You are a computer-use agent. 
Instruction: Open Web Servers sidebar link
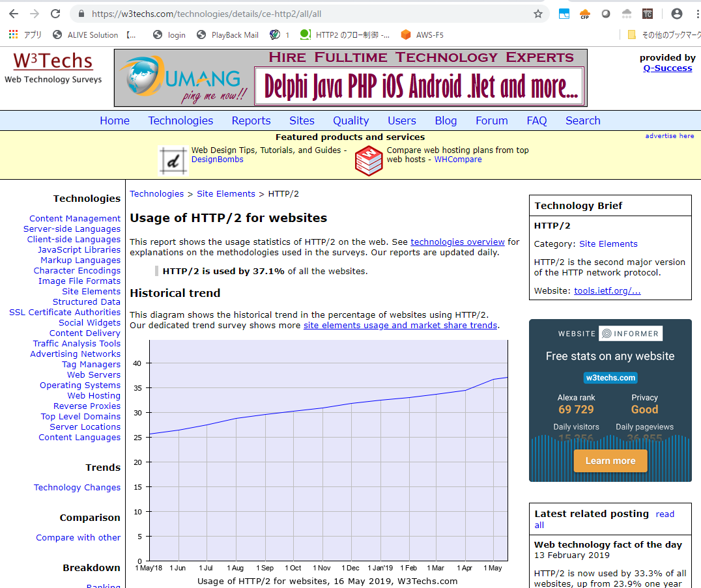pyautogui.click(x=93, y=375)
